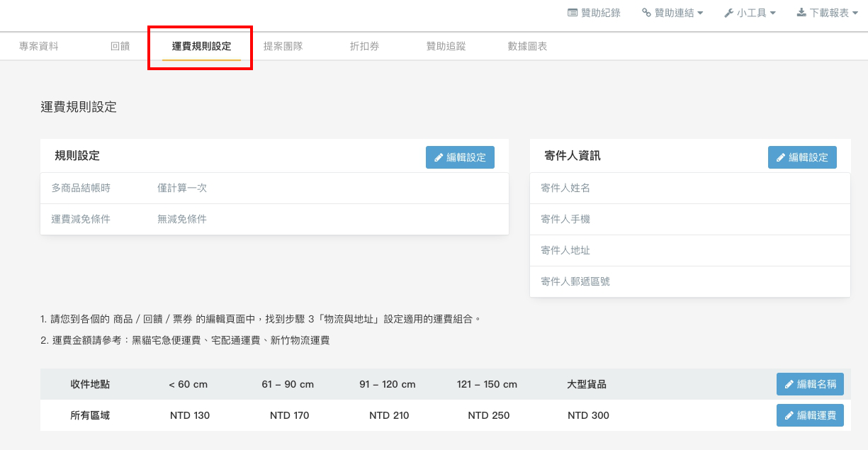Click the 多商品結帳時 label

coord(81,188)
